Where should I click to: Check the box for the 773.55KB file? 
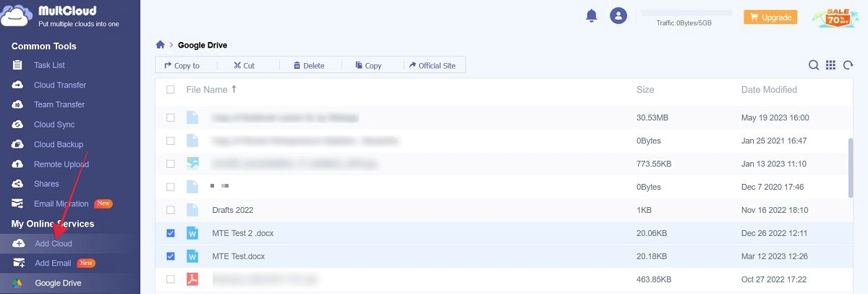pos(171,164)
